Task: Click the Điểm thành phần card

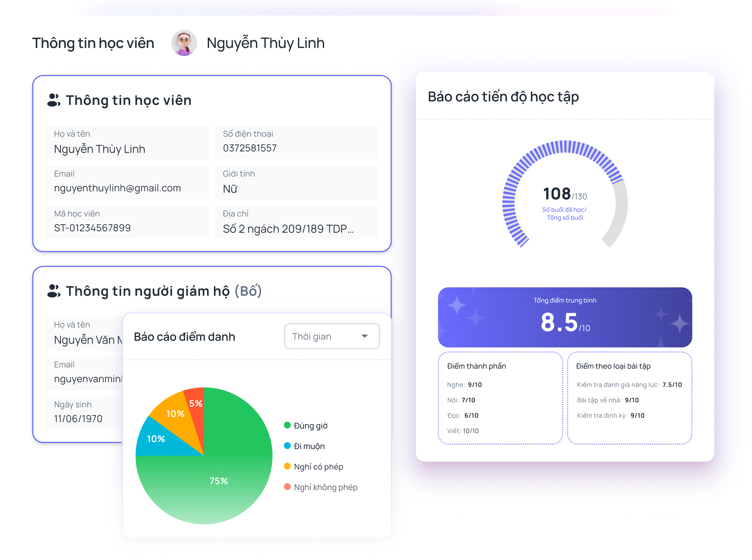Action: (500, 398)
